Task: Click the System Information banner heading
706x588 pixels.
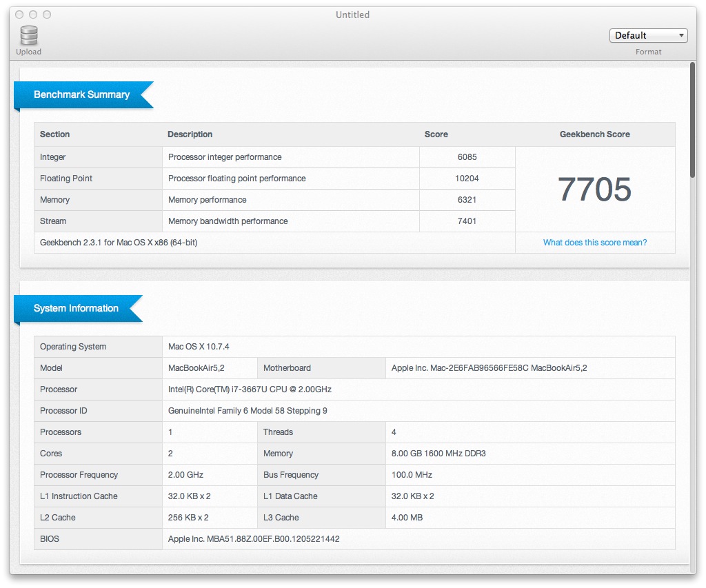Action: pyautogui.click(x=76, y=308)
